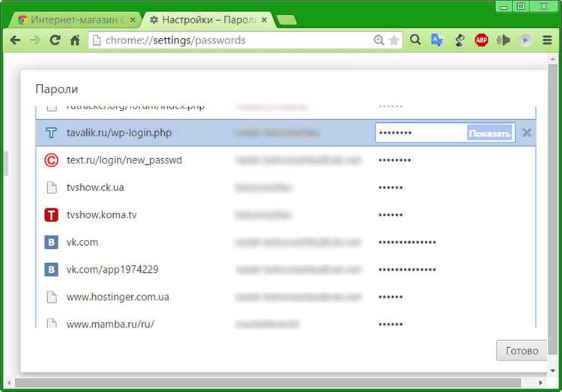Select the tvshow.ck.ua entry
The image size is (562, 392).
point(285,187)
